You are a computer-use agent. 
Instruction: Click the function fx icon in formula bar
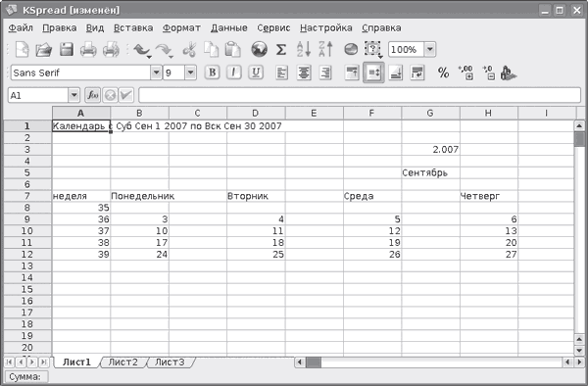coord(93,95)
